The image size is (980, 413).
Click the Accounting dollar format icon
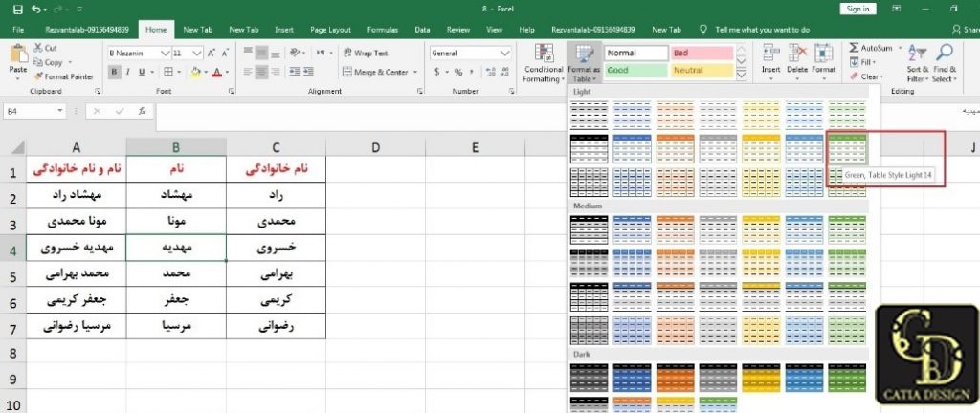(x=437, y=72)
